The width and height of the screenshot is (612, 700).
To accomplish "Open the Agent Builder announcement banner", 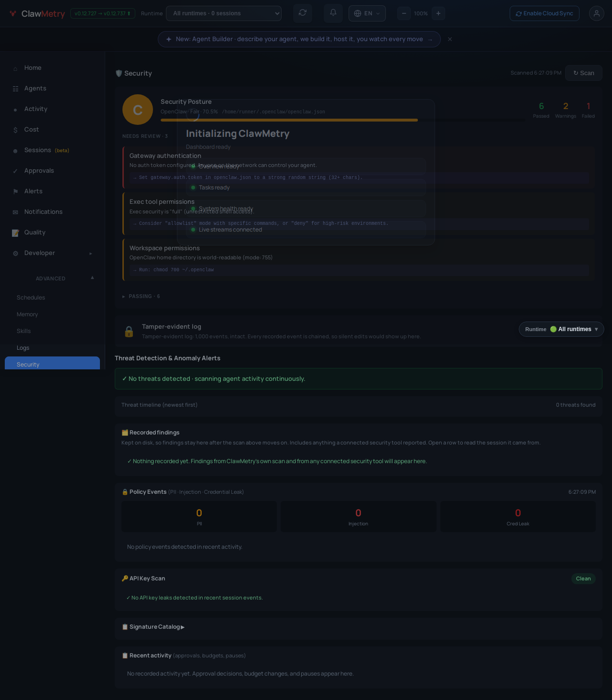I will point(299,39).
